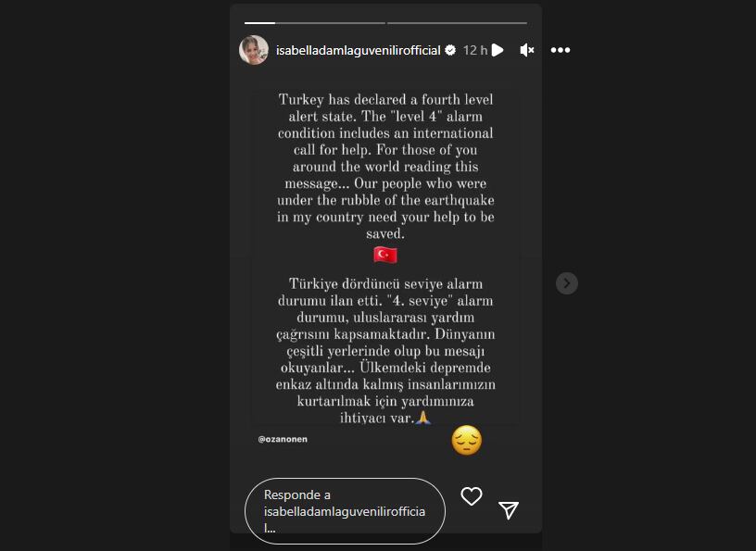Screen dimensions: 756x551
Task: Click the Turkish "Türkiye dördüncü seviye" paragraph
Action: pos(385,350)
